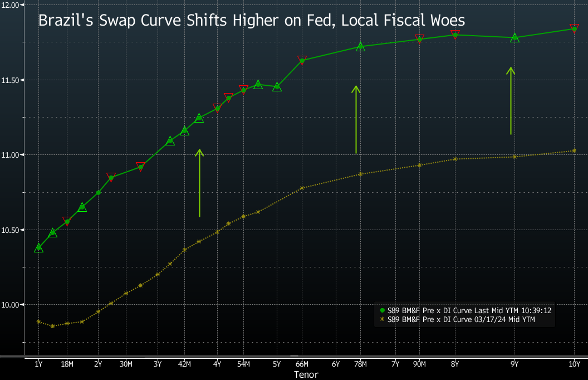
Task: Click the 7Y tenor axis label
Action: coord(395,364)
